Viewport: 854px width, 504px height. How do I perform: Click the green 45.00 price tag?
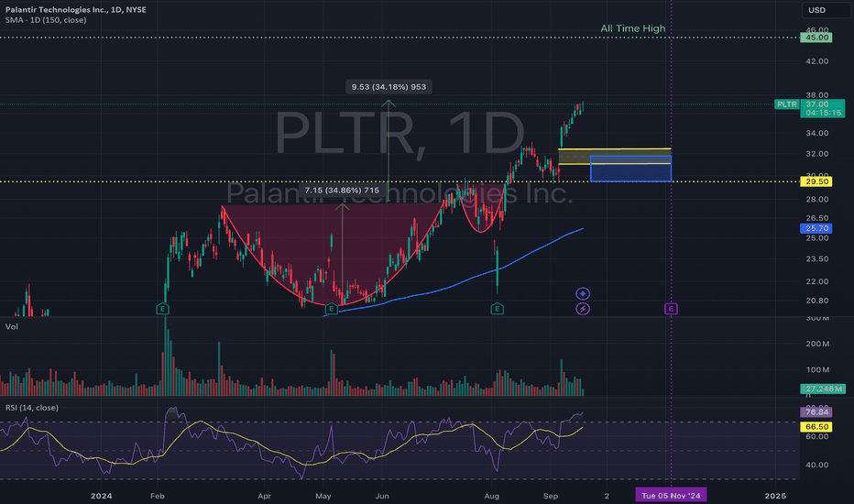816,38
